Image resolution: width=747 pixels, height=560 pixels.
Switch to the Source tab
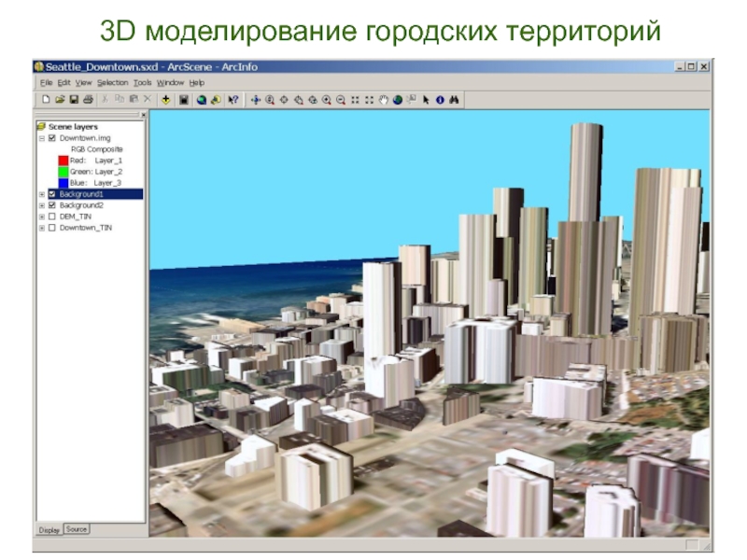point(77,529)
